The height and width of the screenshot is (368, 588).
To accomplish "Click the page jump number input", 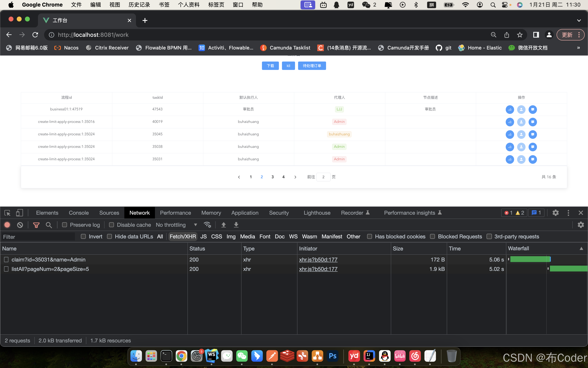I will click(323, 177).
